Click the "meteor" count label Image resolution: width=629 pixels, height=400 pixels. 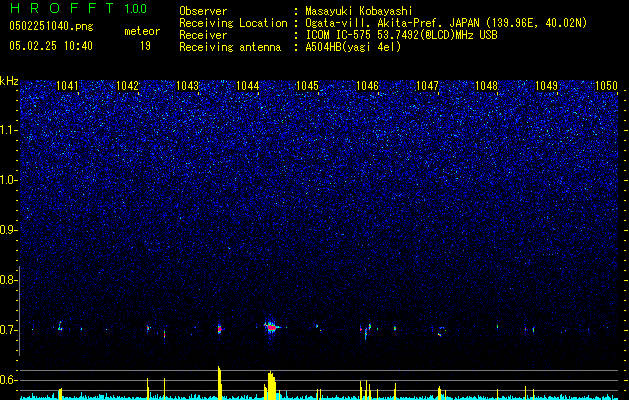point(142,31)
